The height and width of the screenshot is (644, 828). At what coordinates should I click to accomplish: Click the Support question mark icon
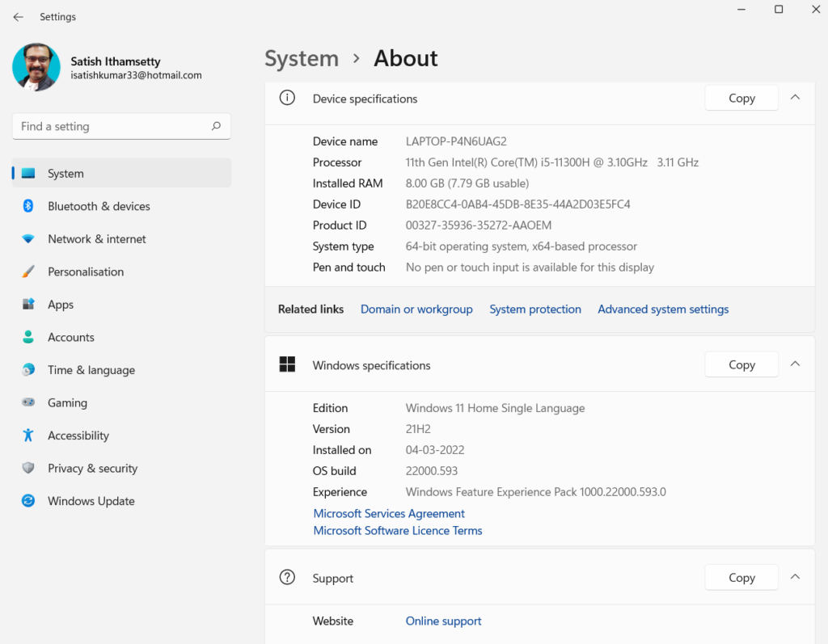[x=287, y=577]
